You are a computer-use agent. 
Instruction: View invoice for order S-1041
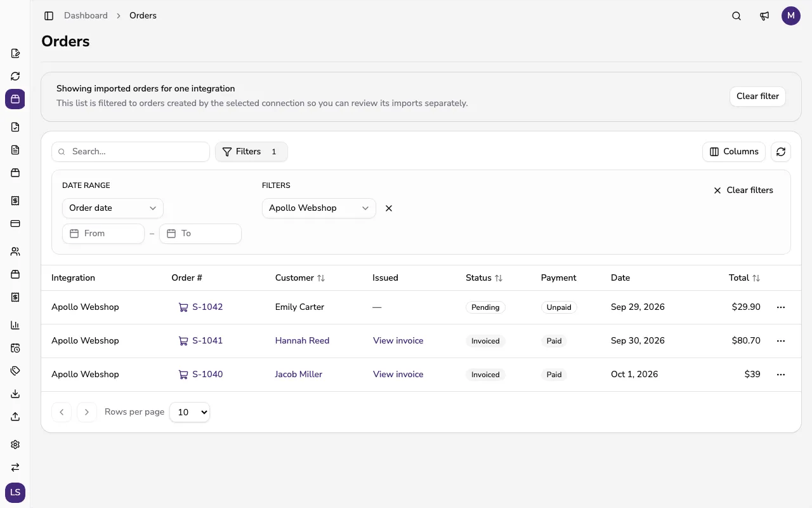398,341
